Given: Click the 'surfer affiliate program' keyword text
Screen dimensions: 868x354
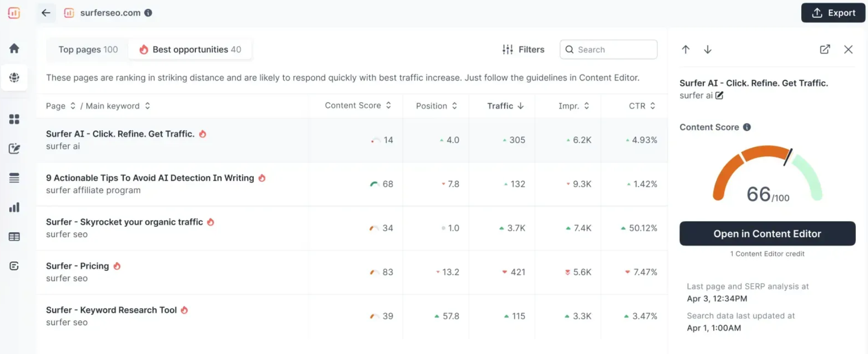Looking at the screenshot, I should tap(94, 190).
